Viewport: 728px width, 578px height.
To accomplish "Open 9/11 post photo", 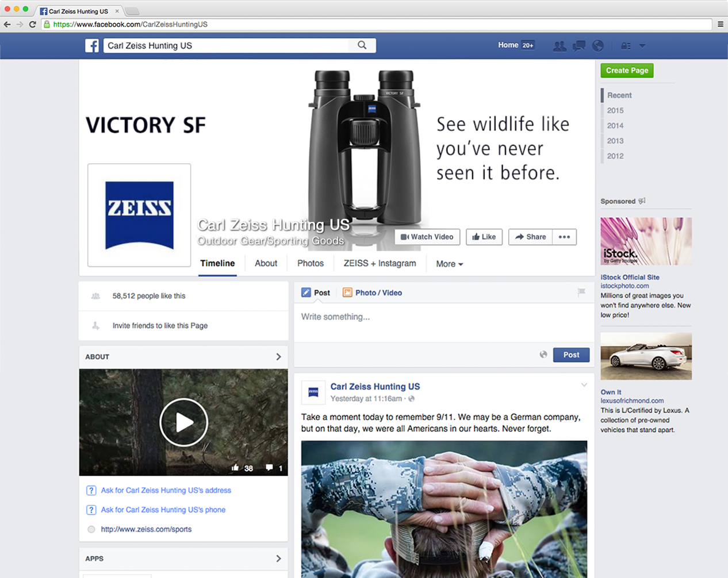I will point(444,509).
